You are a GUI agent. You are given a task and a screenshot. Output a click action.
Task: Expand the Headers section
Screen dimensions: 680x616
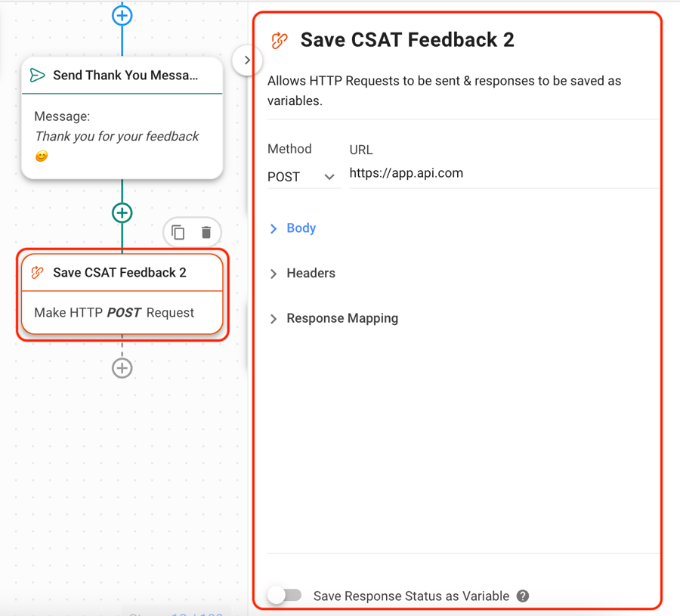(311, 274)
